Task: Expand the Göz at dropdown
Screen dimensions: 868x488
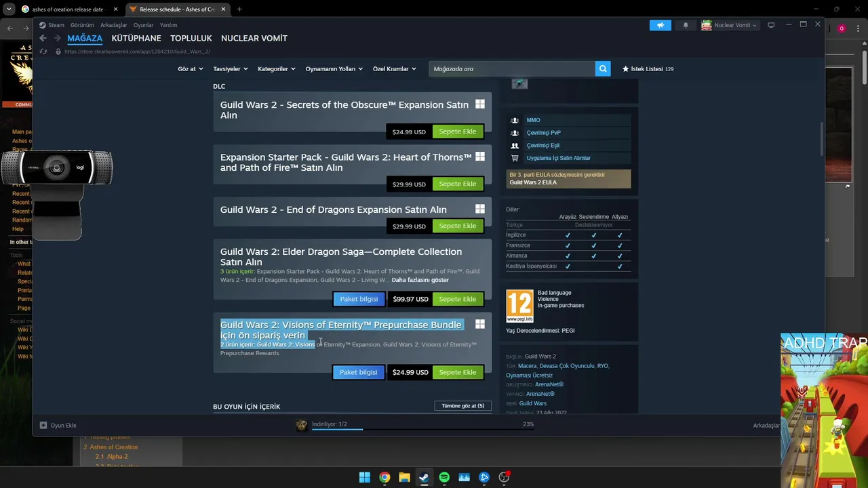Action: pyautogui.click(x=189, y=68)
